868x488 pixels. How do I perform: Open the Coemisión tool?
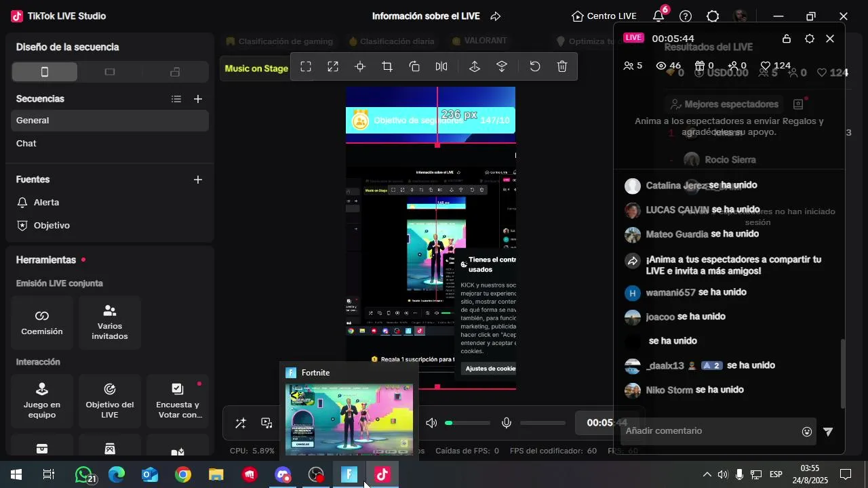tap(42, 323)
